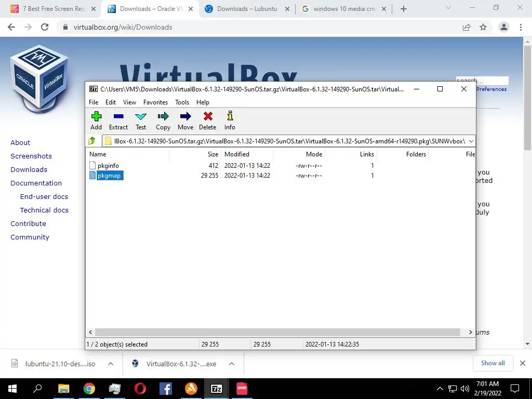Show hidden system tray icons
Screen dimensions: 532x399
tap(440, 389)
